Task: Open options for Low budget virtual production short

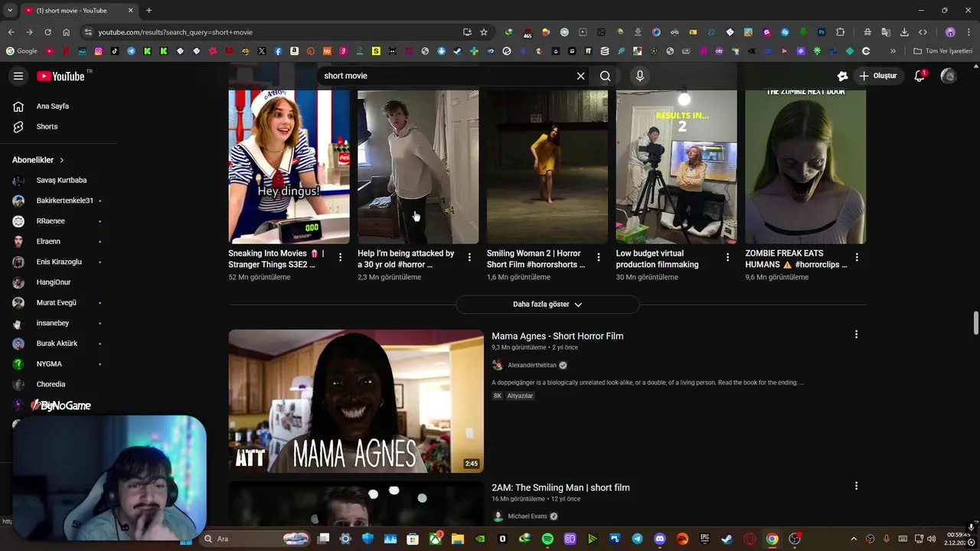Action: point(727,258)
